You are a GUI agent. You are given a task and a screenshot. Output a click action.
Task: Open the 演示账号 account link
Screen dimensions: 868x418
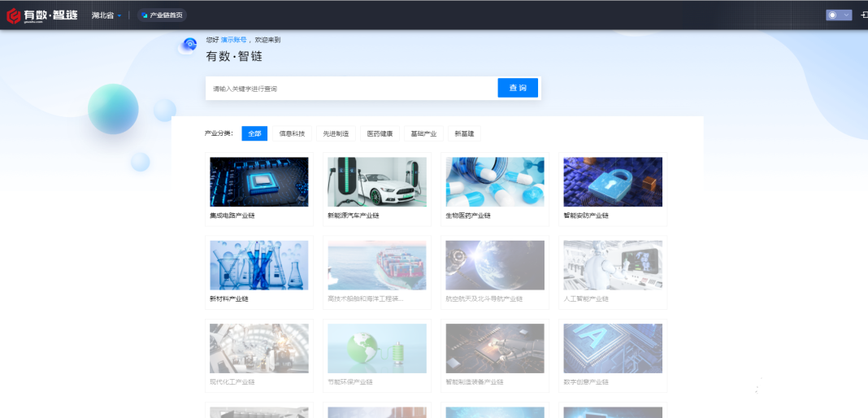[233, 40]
